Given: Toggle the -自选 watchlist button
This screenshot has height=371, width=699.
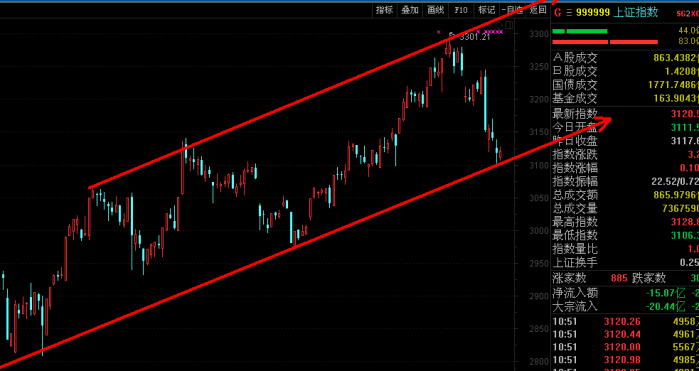Looking at the screenshot, I should [512, 10].
